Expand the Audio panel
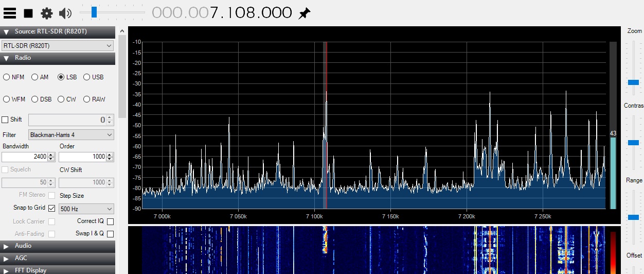644x274 pixels. click(x=6, y=246)
